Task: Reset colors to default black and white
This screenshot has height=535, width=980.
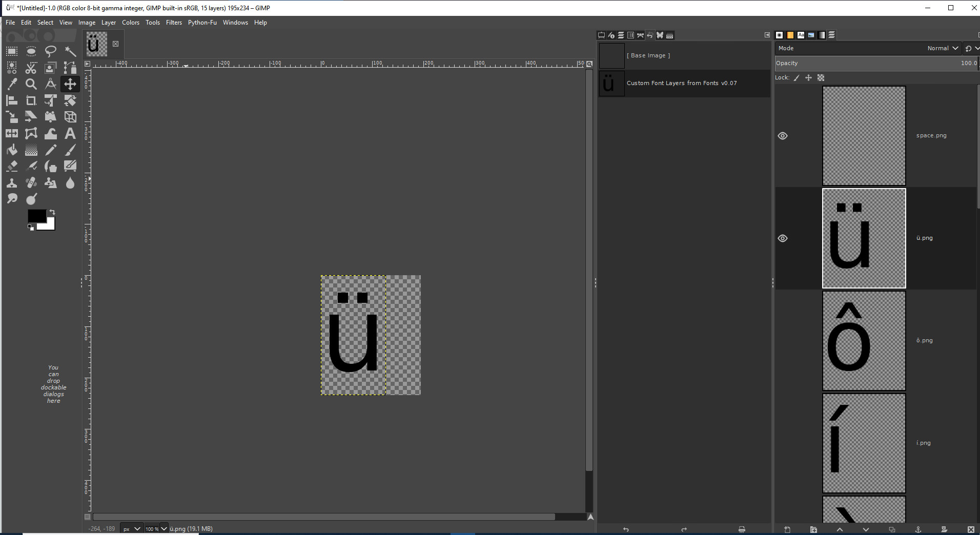Action: click(31, 227)
